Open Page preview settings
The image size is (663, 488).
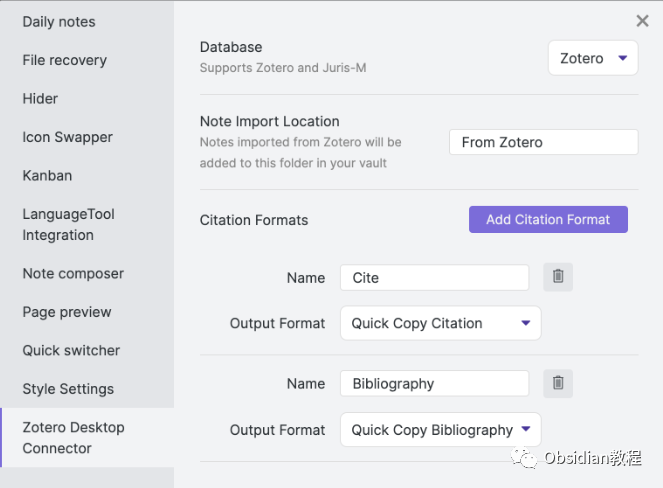click(x=67, y=313)
